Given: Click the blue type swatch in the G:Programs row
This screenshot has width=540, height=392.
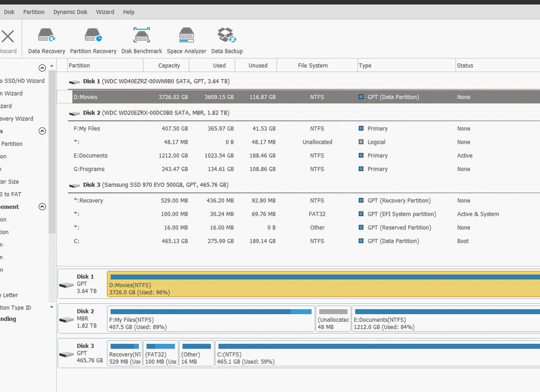Looking at the screenshot, I should click(x=361, y=169).
